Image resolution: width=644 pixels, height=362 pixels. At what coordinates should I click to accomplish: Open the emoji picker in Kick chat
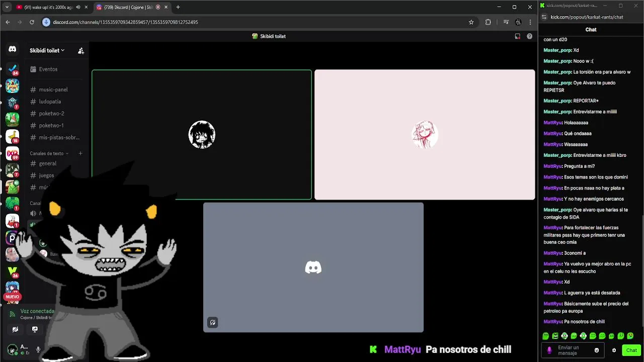click(x=597, y=350)
